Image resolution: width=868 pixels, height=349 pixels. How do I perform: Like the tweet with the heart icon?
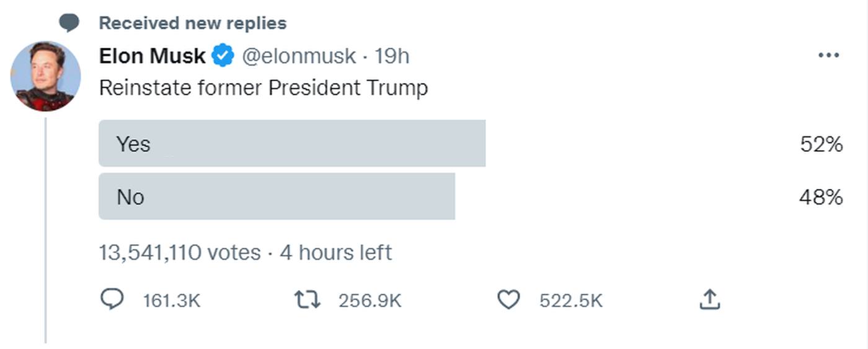(x=508, y=300)
